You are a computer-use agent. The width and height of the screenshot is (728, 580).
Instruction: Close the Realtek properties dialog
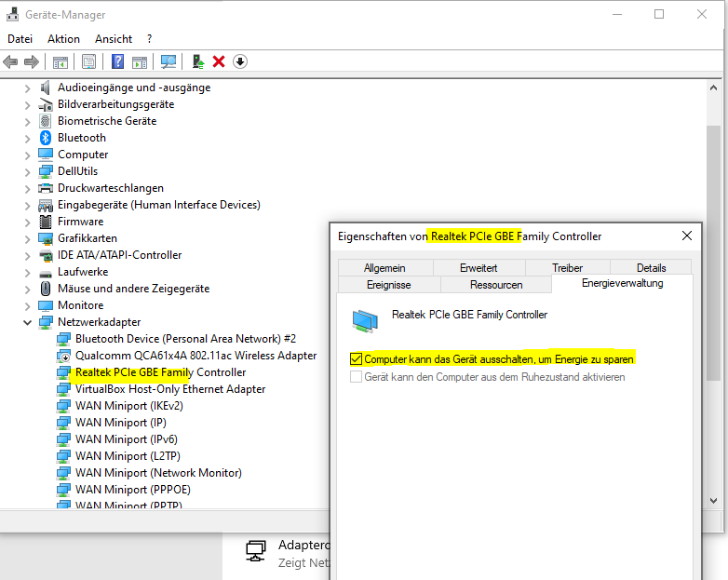[687, 236]
